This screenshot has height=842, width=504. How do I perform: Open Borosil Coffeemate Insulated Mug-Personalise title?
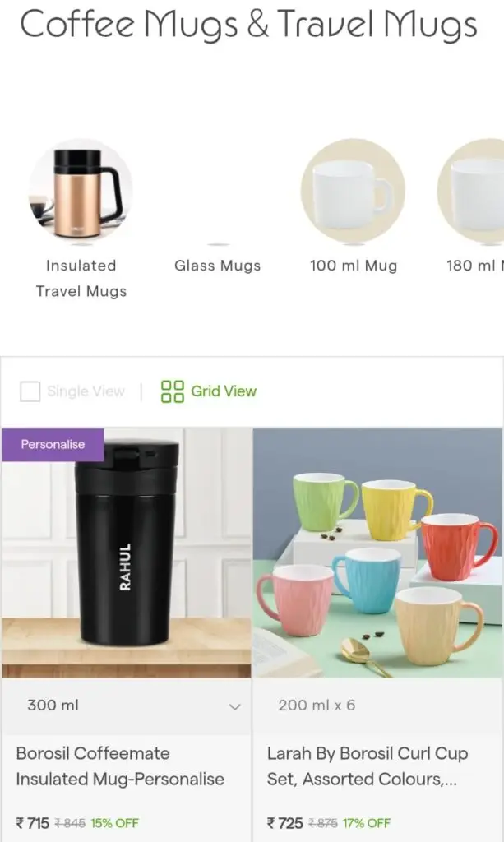(x=120, y=766)
